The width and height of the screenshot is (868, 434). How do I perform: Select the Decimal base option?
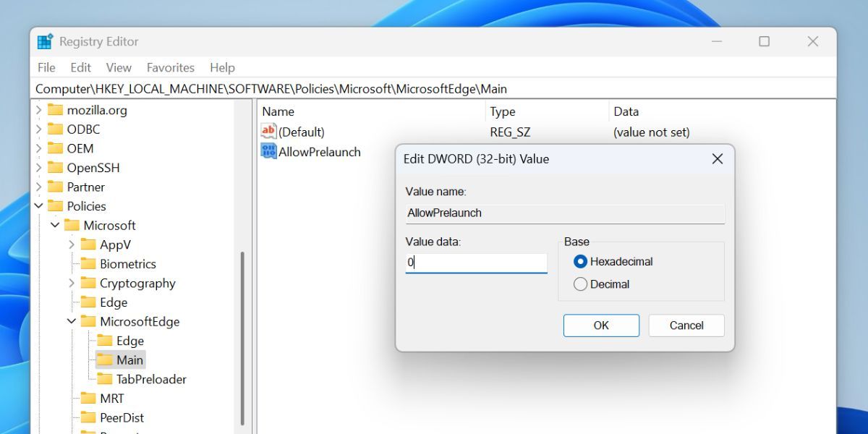point(581,284)
